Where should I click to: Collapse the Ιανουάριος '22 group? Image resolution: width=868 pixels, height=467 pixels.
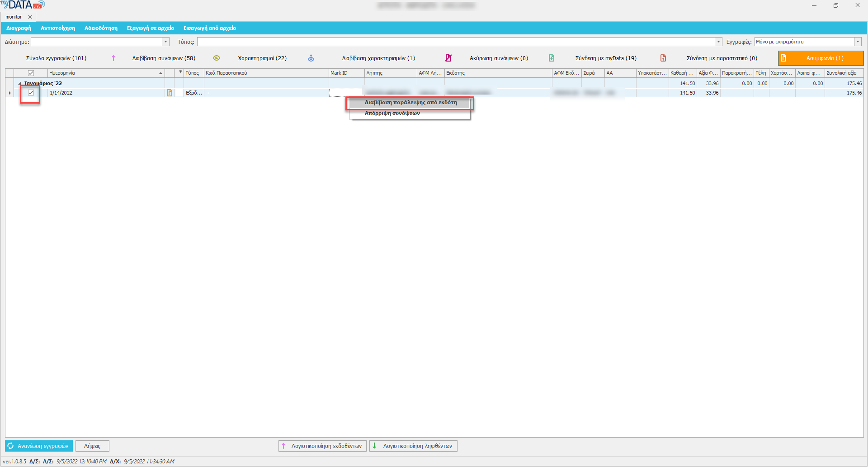click(19, 83)
